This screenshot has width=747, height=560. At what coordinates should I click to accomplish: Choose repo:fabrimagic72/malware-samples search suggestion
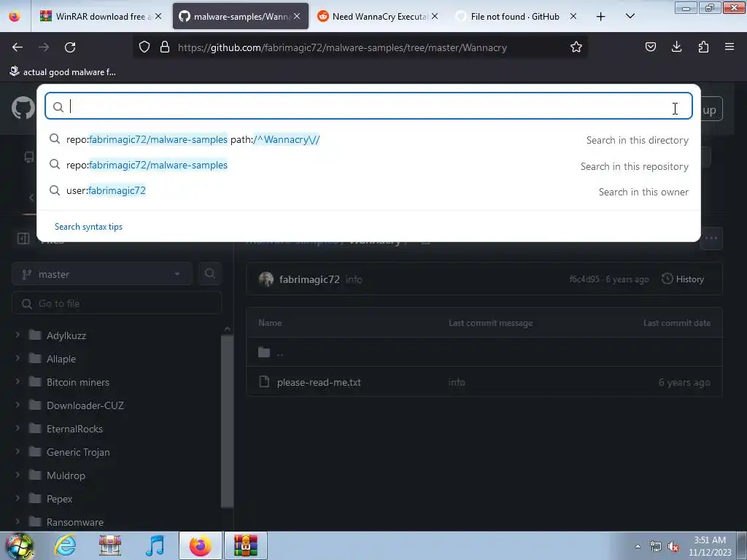point(368,166)
